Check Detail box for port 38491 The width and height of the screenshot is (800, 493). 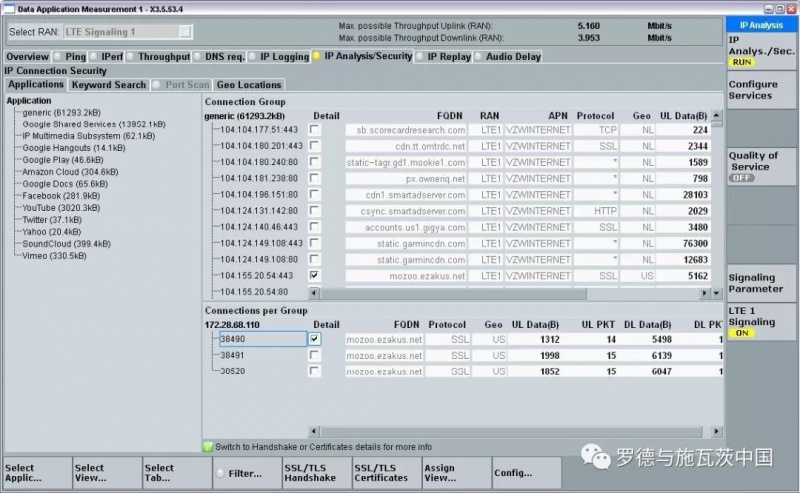(x=316, y=355)
